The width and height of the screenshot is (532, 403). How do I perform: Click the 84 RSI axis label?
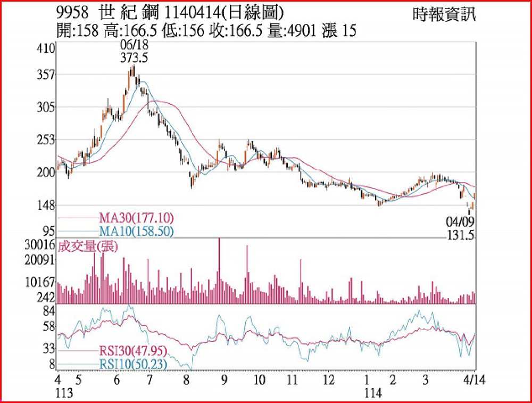point(48,311)
